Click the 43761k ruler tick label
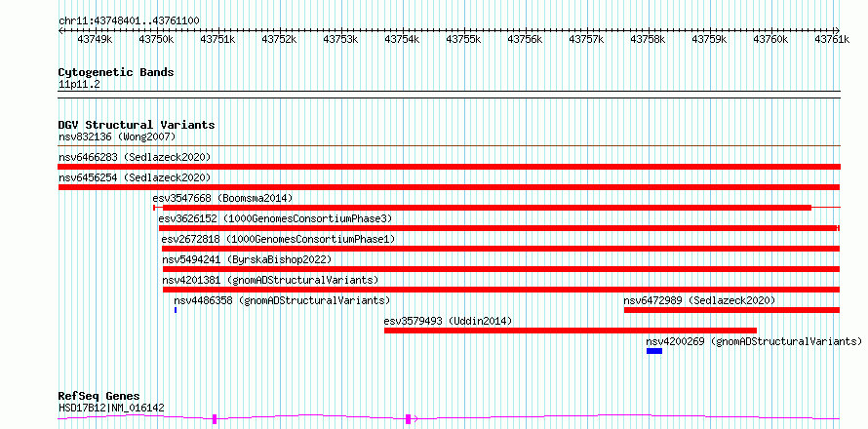This screenshot has width=868, height=429. click(832, 39)
